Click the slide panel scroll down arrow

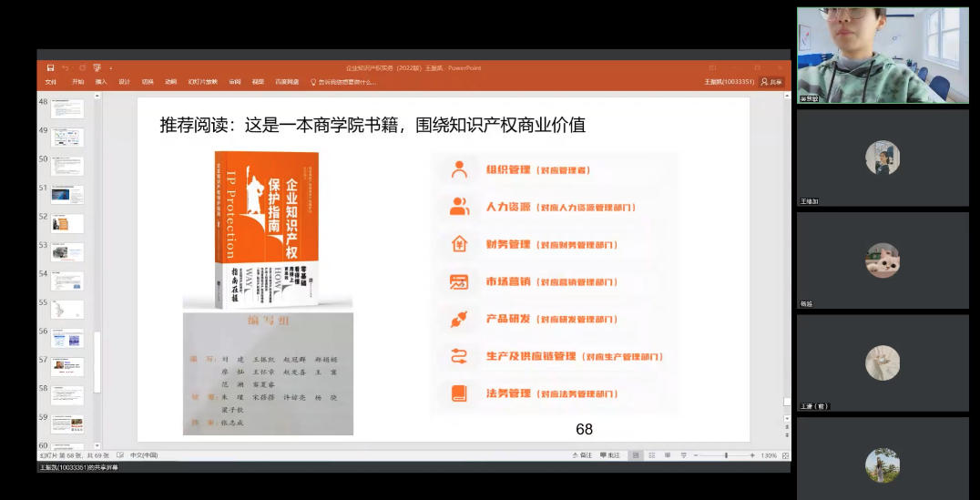click(x=97, y=445)
